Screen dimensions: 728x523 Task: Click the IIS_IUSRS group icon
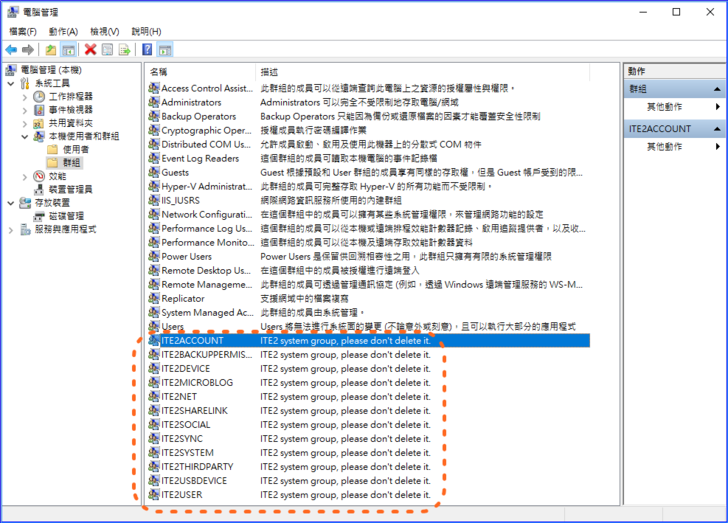pos(154,200)
